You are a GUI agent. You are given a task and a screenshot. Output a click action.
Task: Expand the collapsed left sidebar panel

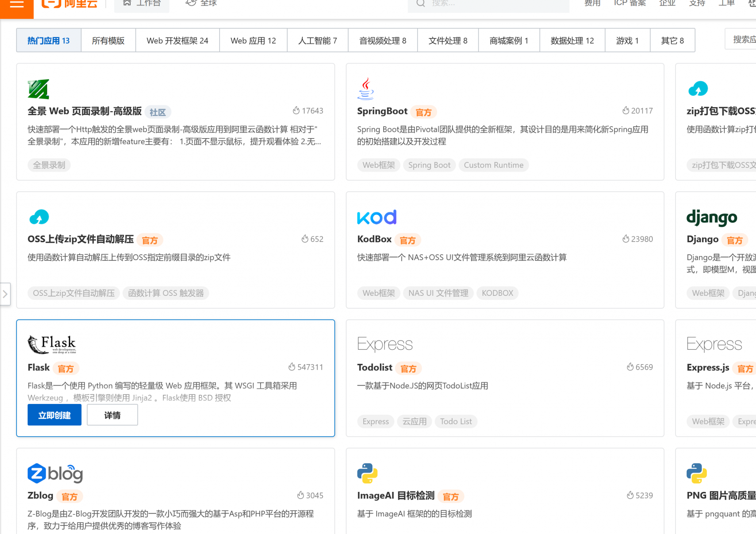5,294
